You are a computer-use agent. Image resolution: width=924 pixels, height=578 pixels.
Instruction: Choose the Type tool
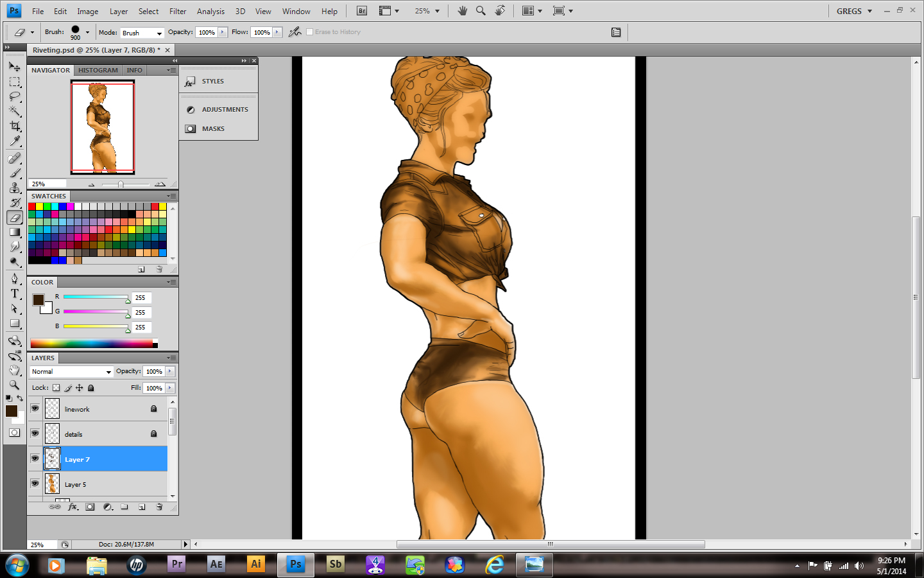click(15, 293)
